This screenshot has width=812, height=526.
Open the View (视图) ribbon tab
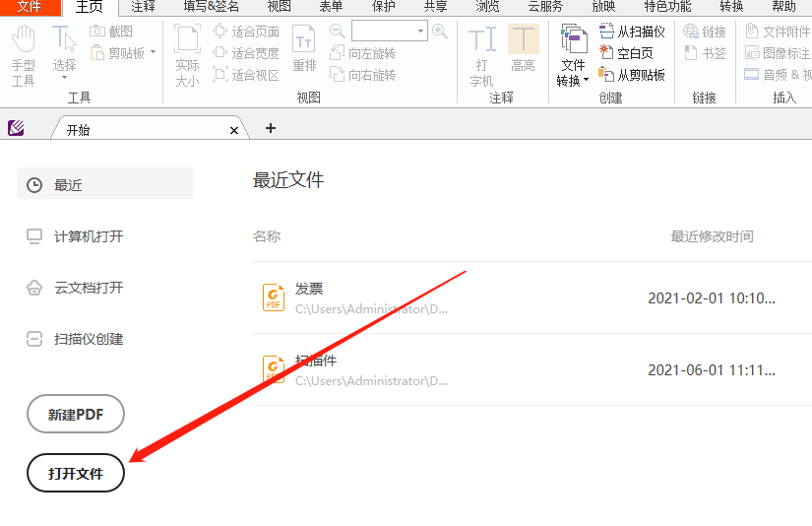[x=280, y=7]
